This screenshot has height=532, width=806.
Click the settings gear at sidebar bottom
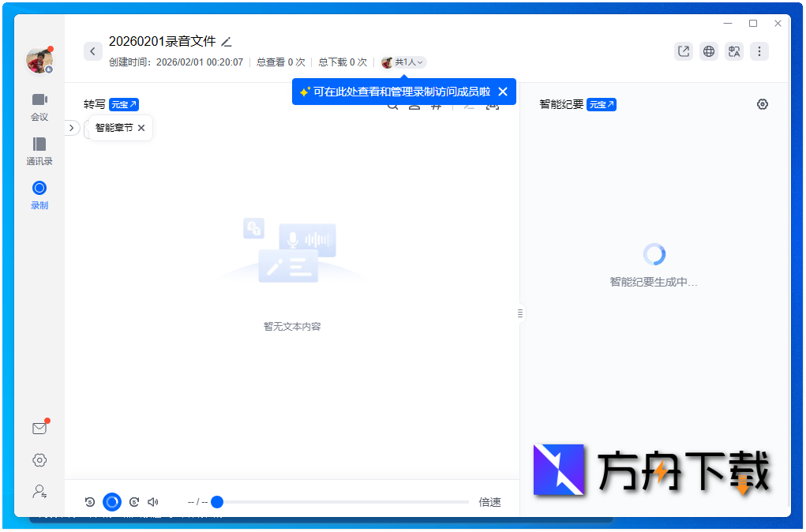[x=39, y=460]
